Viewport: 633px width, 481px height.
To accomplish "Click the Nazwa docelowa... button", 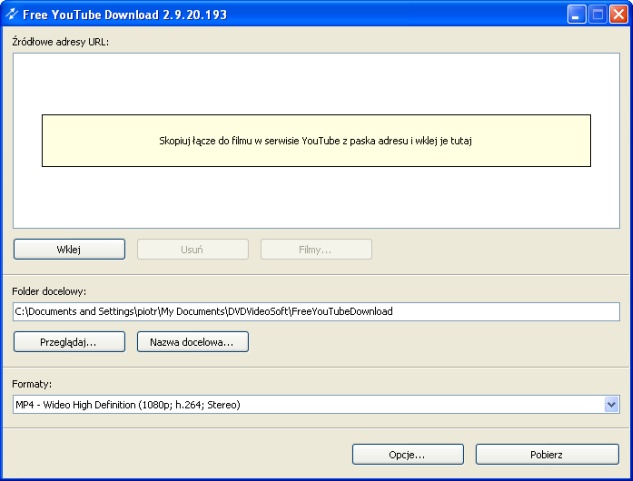I will pyautogui.click(x=192, y=342).
